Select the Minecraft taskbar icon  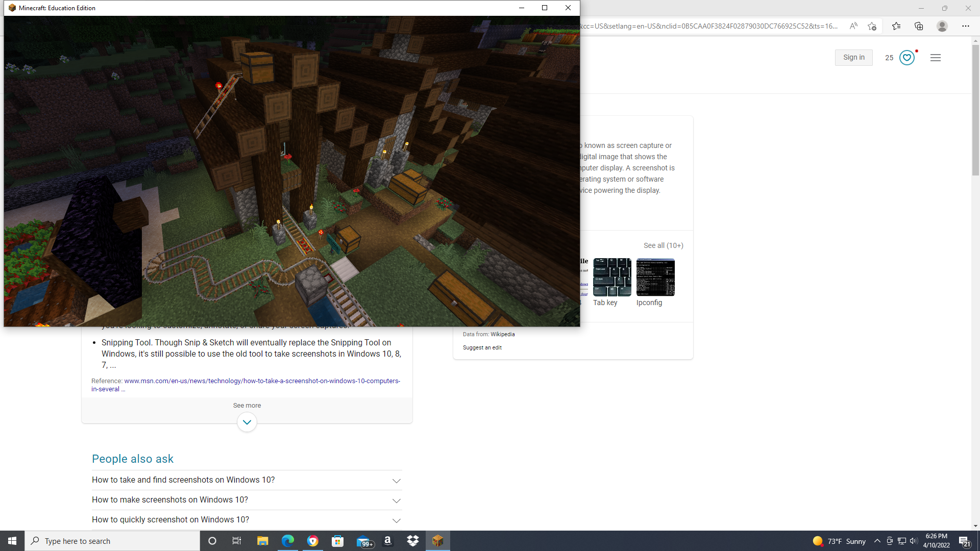438,541
